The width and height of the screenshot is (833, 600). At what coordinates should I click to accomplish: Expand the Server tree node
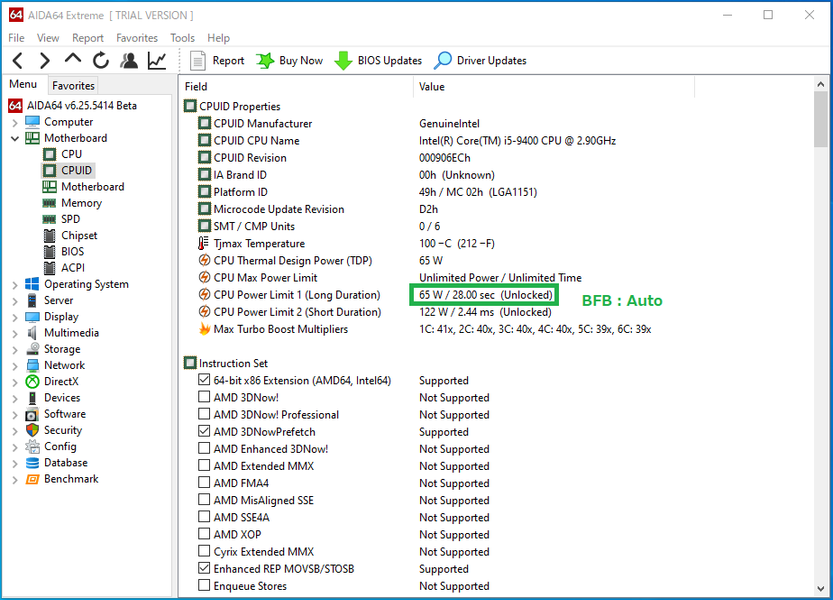[x=15, y=301]
